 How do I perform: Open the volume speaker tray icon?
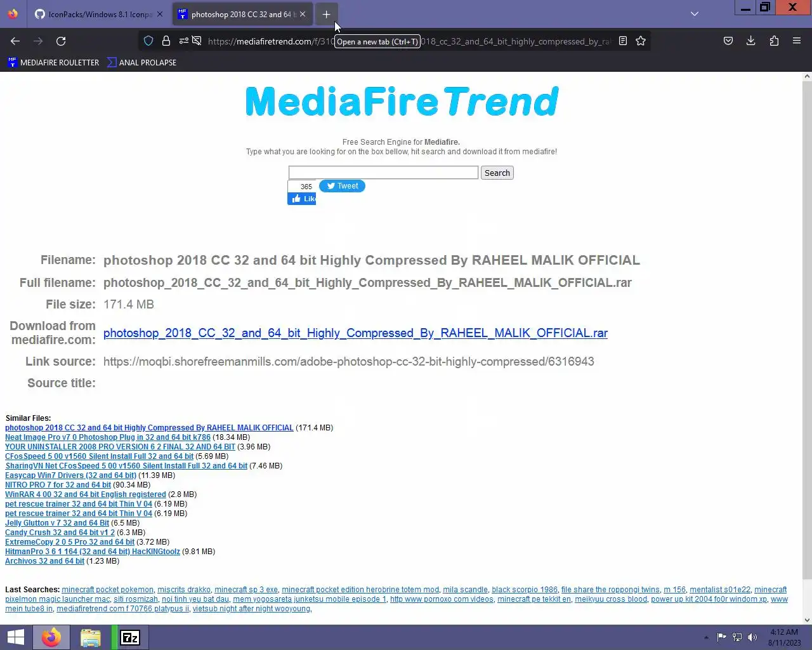(x=752, y=637)
